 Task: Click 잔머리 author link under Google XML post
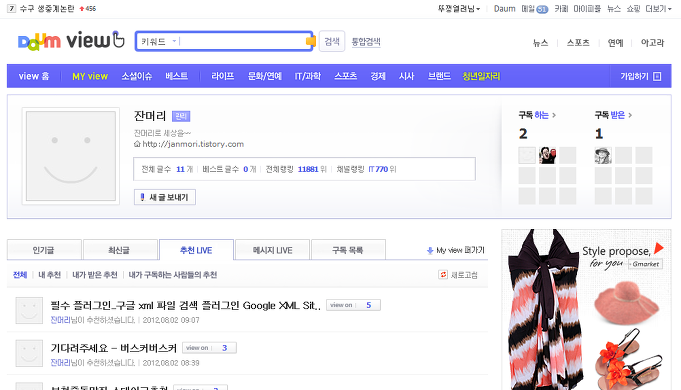[60, 320]
